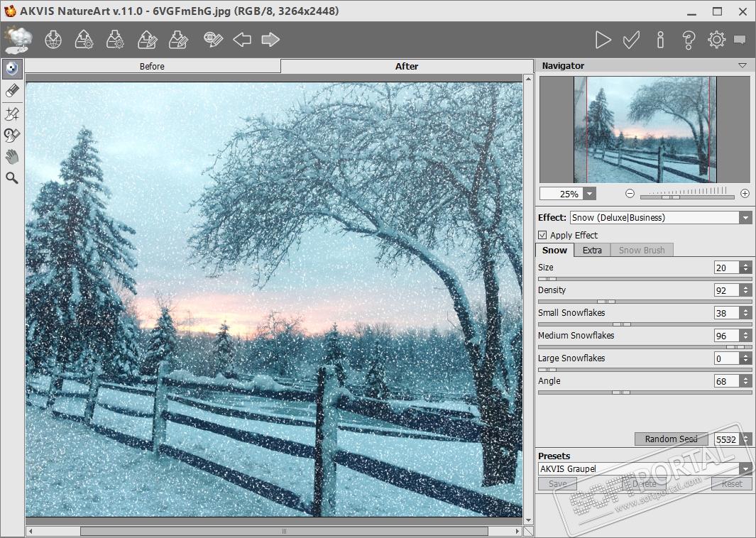Open the AKVIS home page globe icon

click(x=53, y=40)
